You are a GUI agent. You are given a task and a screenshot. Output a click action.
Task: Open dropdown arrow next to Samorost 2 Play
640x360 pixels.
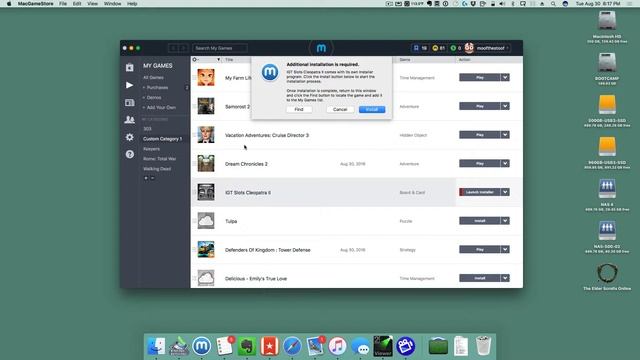(x=505, y=106)
